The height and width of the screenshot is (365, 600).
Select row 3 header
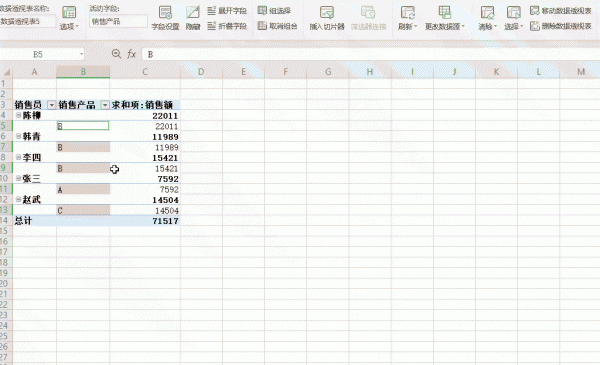tap(6, 105)
